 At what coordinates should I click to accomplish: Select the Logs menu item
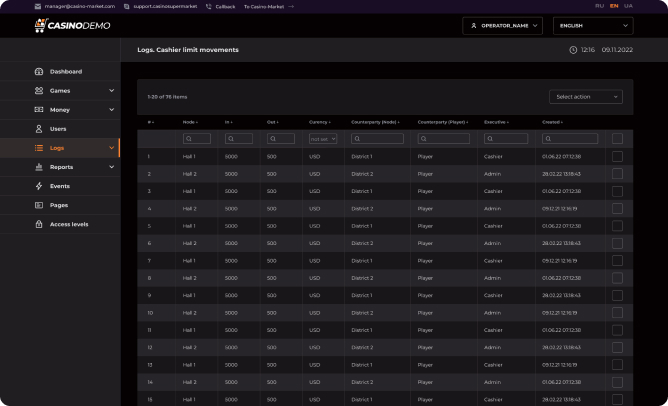pos(57,148)
